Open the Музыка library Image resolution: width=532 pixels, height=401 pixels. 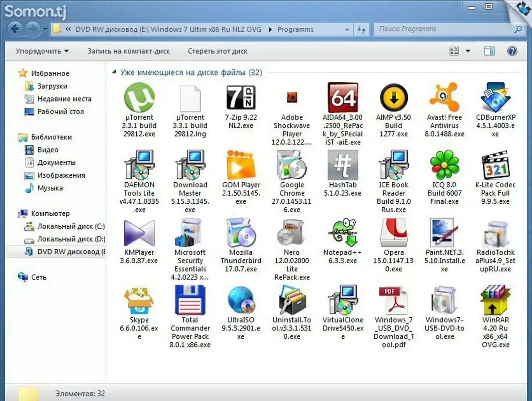50,188
